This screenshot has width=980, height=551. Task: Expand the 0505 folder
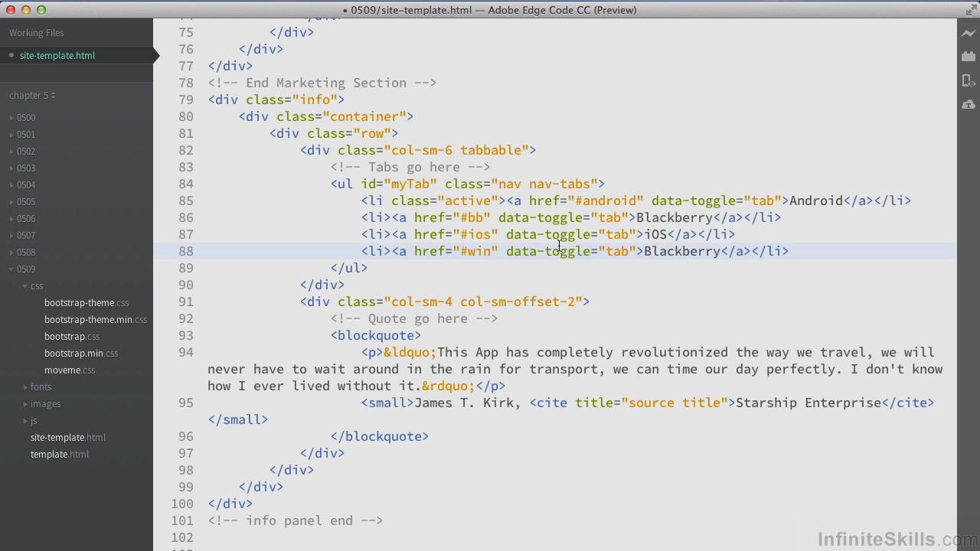pyautogui.click(x=11, y=202)
